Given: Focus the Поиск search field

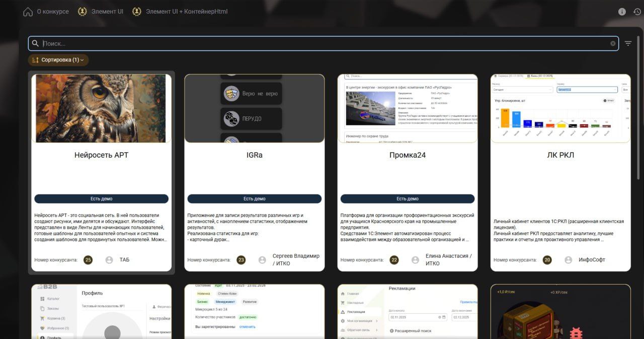Looking at the screenshot, I should click(x=322, y=44).
